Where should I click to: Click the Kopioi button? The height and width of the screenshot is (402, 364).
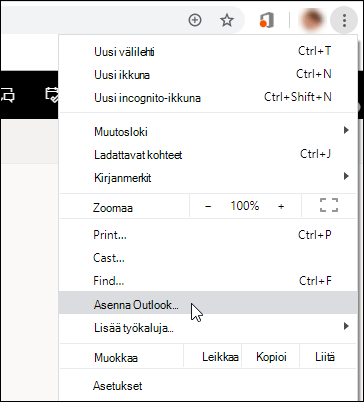click(x=271, y=357)
